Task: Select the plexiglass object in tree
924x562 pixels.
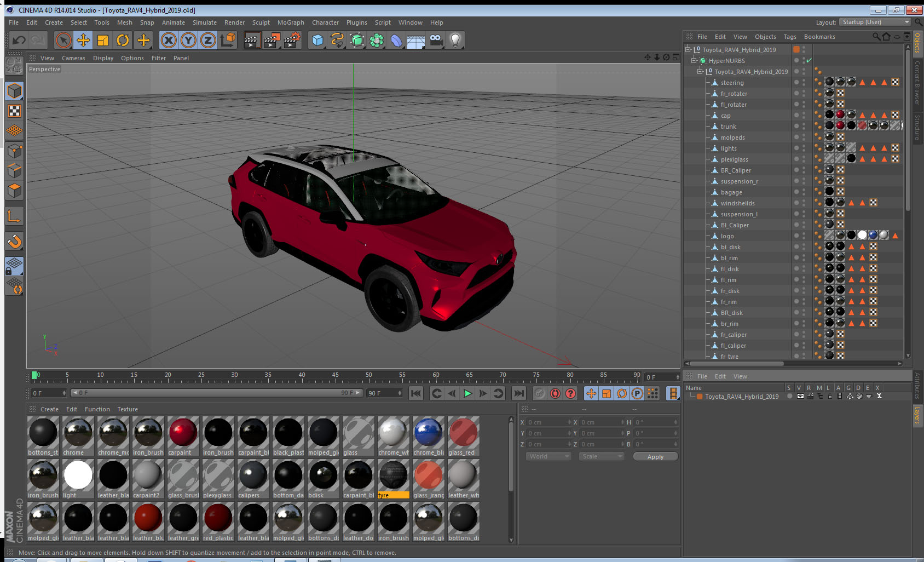Action: 734,159
